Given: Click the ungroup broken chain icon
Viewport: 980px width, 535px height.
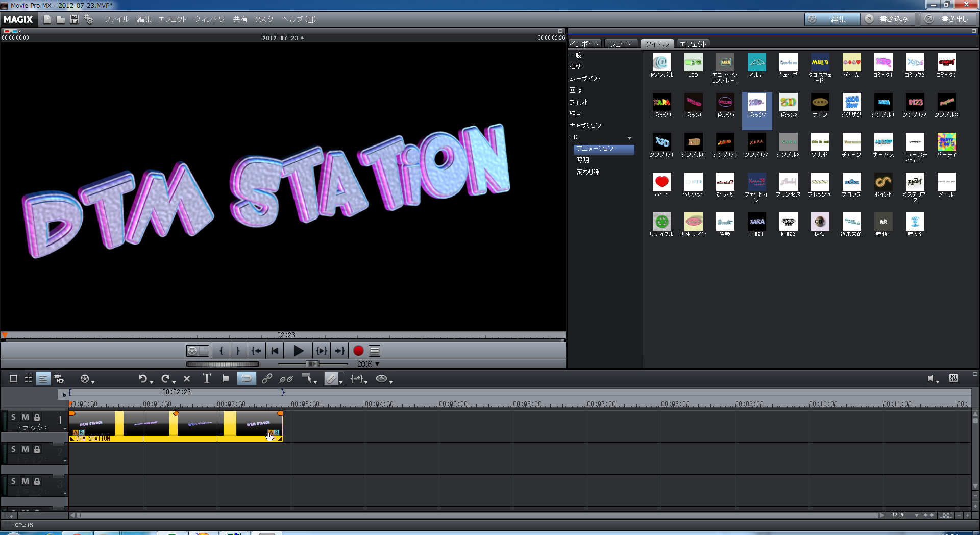Looking at the screenshot, I should tap(286, 379).
